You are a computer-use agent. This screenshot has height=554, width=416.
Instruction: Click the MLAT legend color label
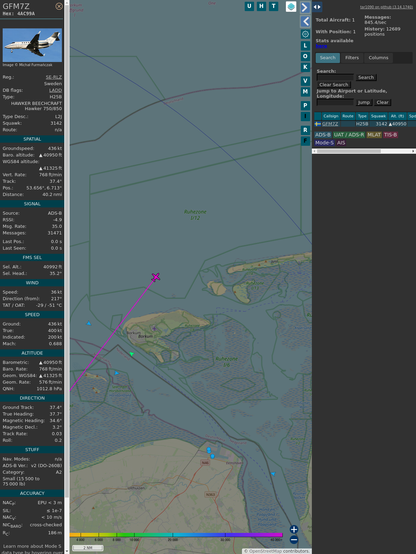tap(374, 135)
